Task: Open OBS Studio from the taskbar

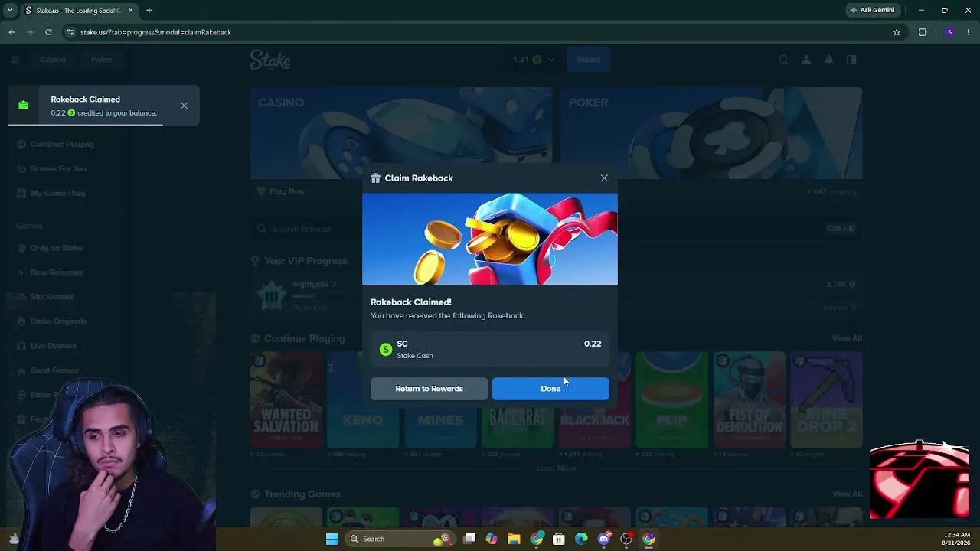Action: pos(626,539)
